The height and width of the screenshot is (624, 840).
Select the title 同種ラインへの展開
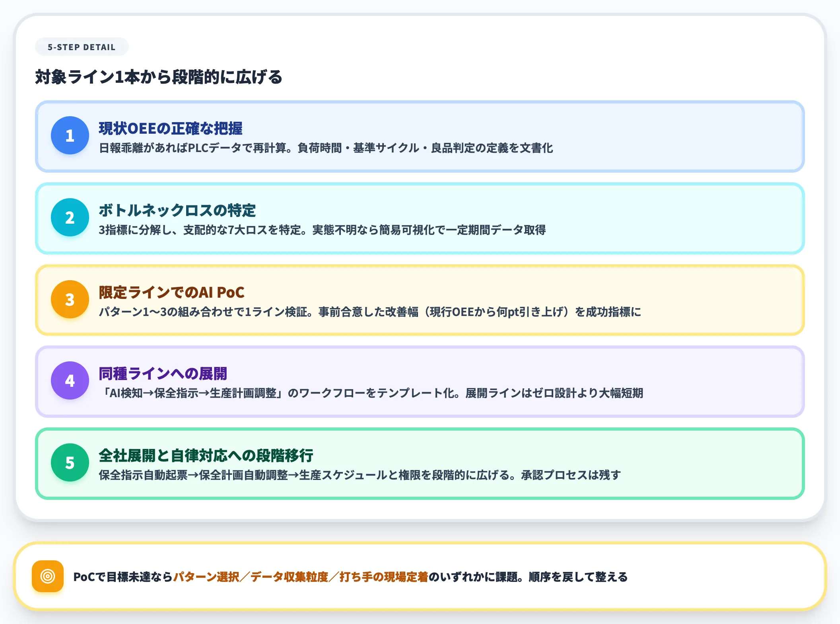click(x=163, y=373)
